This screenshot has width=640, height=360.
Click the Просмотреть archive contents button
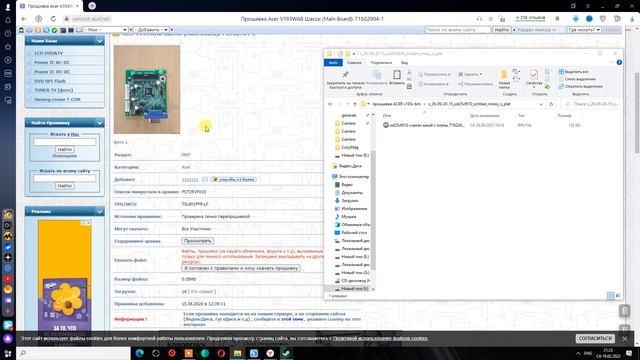point(198,241)
